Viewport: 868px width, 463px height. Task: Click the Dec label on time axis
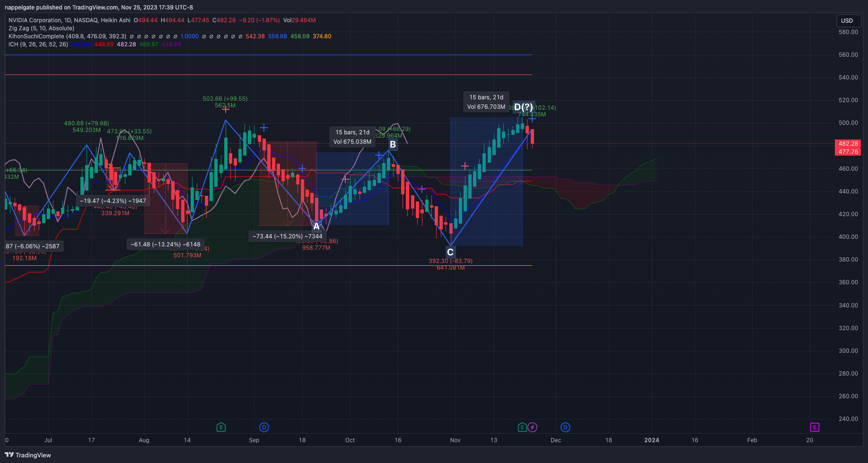[556, 440]
